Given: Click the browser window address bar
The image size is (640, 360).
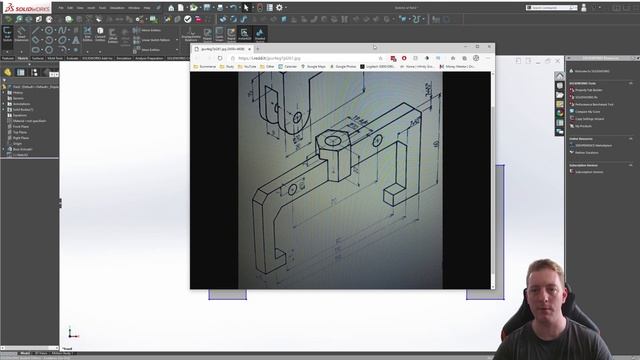Looking at the screenshot, I should point(307,58).
